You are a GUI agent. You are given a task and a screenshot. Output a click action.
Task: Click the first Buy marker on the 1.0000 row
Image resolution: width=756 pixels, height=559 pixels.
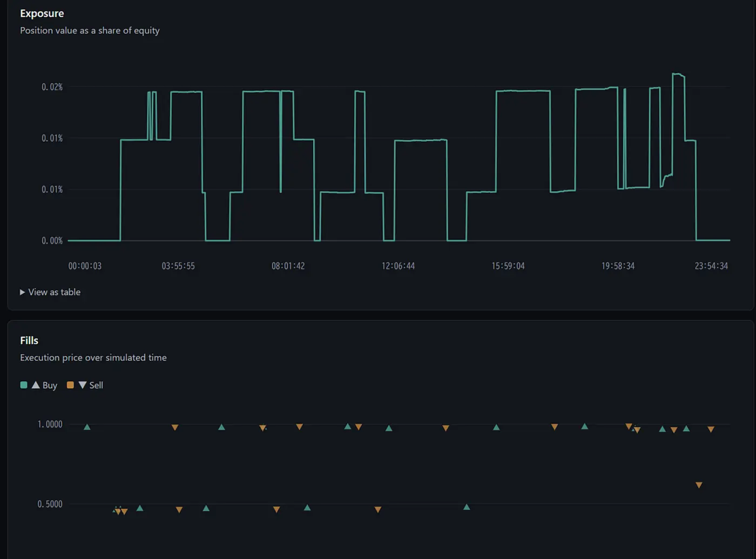pyautogui.click(x=87, y=427)
